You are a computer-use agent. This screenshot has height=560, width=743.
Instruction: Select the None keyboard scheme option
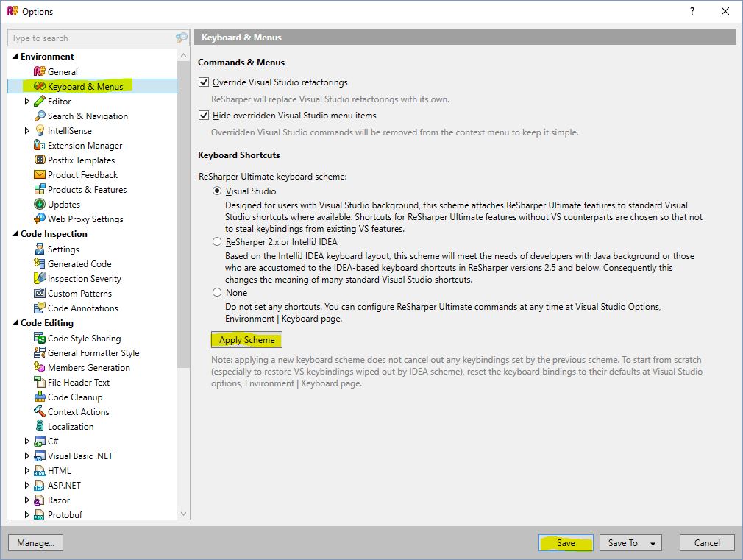point(217,292)
